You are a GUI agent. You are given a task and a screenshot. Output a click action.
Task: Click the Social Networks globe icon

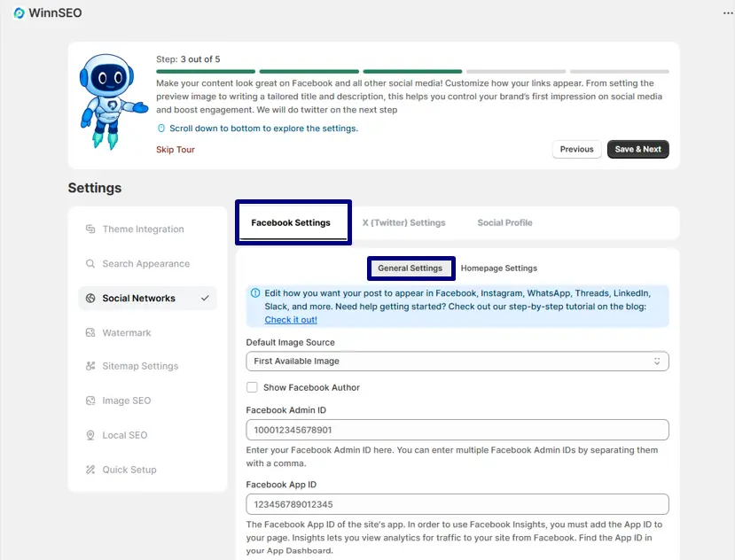click(x=90, y=298)
